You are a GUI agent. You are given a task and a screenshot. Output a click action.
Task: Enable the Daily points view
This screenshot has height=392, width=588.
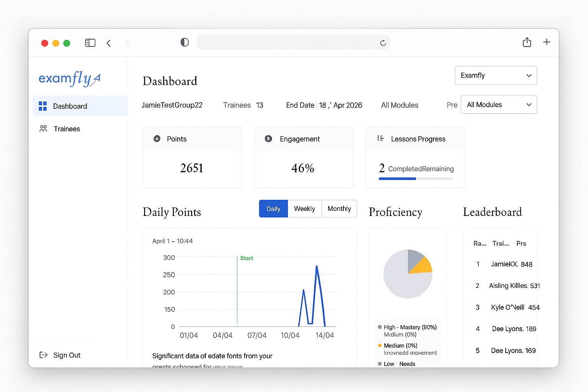[x=273, y=209]
